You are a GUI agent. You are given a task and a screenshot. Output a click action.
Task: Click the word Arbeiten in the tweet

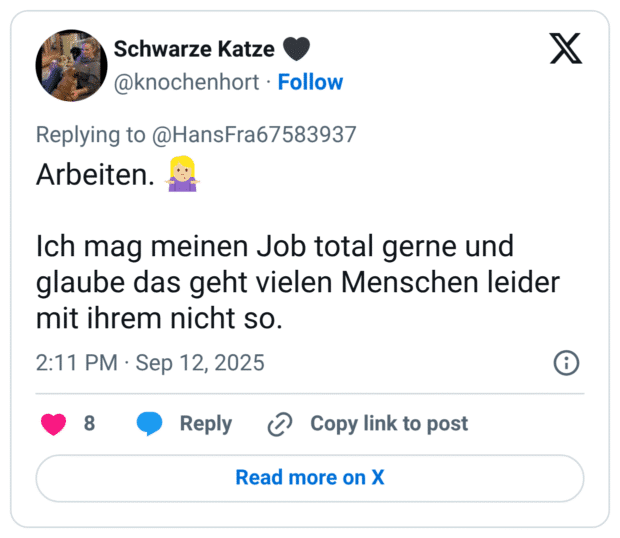(94, 175)
